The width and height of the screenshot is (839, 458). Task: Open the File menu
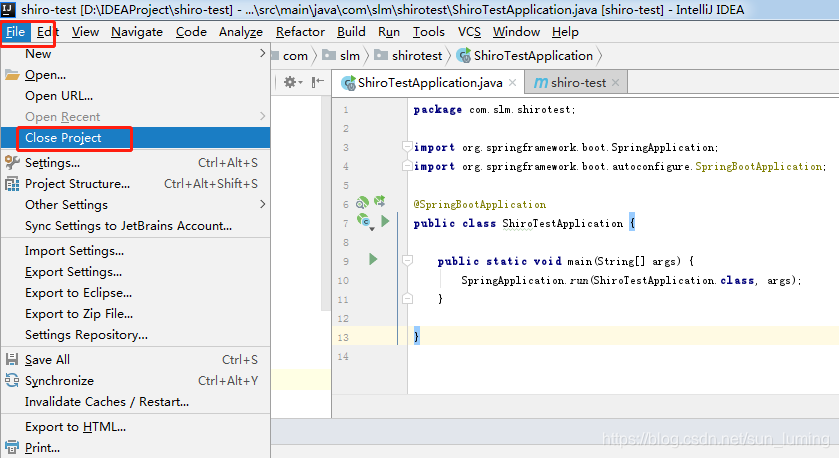[16, 32]
